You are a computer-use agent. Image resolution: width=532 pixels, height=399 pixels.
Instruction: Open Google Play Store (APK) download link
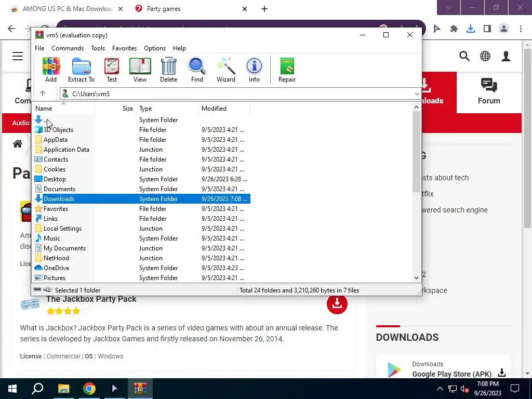451,374
